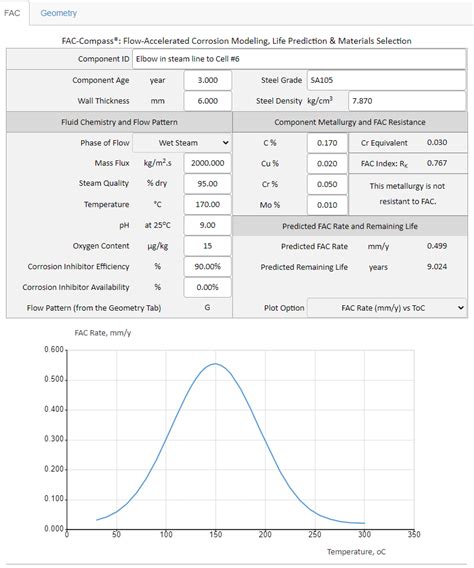
Task: Edit the Steam Quality value 95.00
Action: pos(207,184)
